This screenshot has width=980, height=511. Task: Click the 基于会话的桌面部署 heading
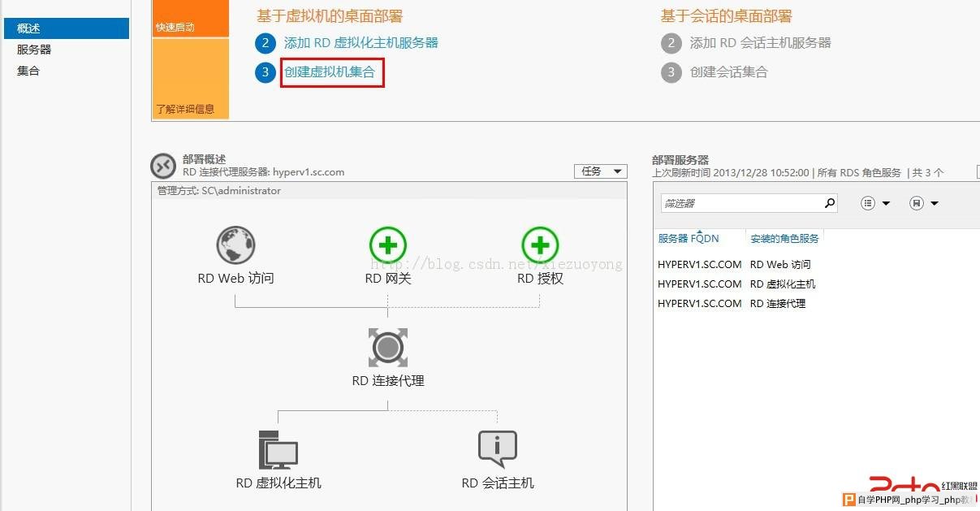point(727,16)
